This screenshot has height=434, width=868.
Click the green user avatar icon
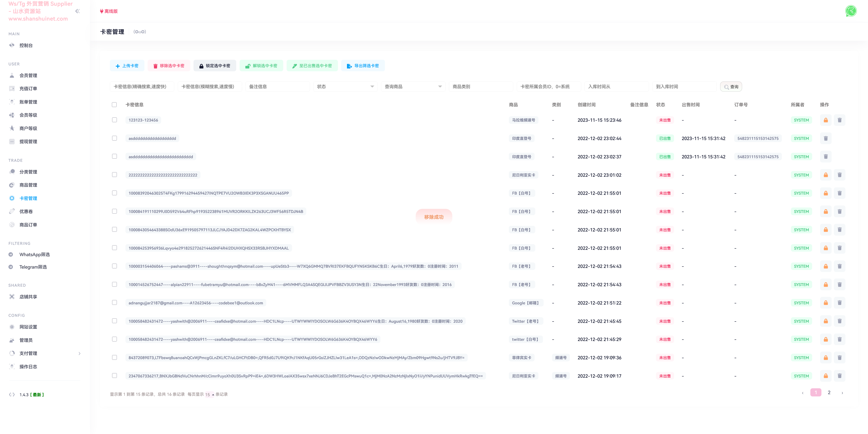(851, 11)
